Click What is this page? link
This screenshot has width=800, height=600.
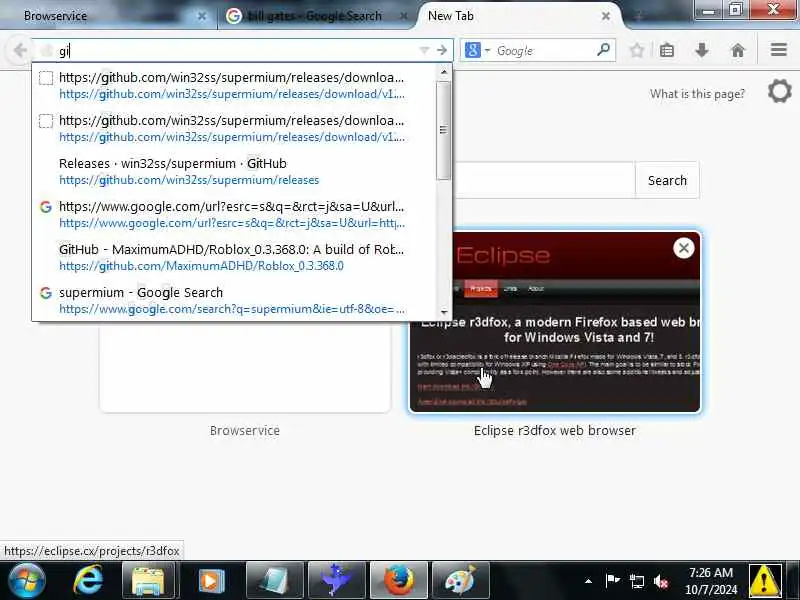click(x=697, y=94)
